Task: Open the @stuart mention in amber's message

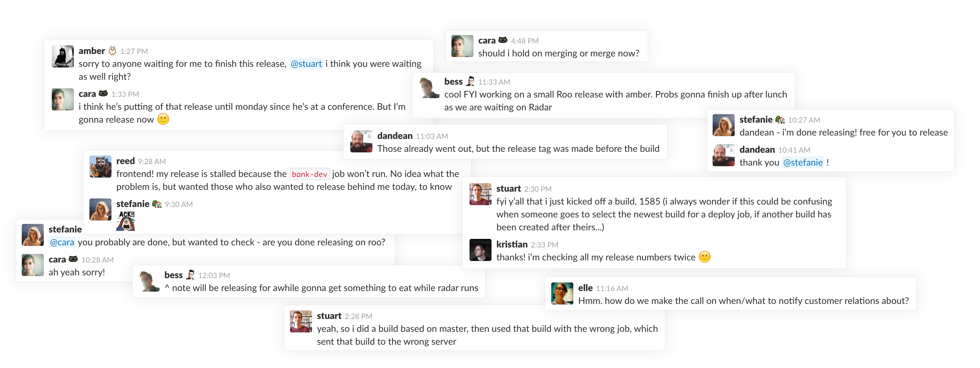Action: pos(306,63)
